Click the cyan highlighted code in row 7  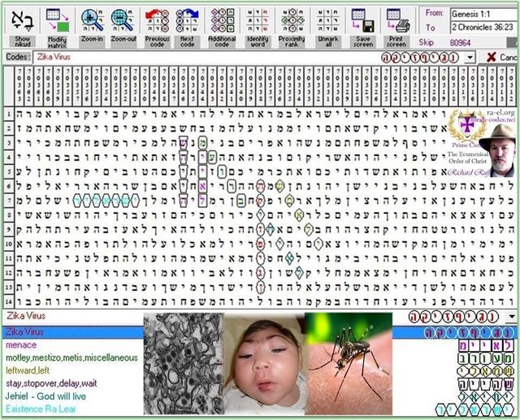pos(106,201)
